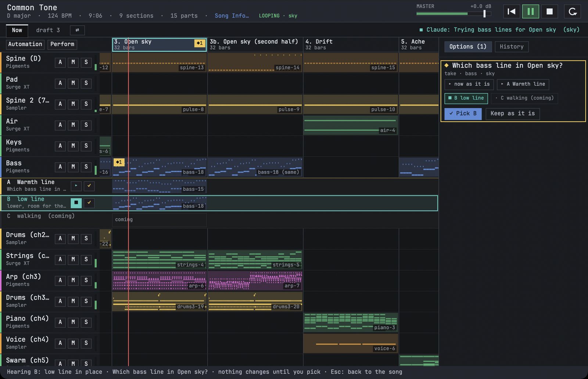Click the A button on the Strings track
The width and height of the screenshot is (588, 379).
coord(60,259)
